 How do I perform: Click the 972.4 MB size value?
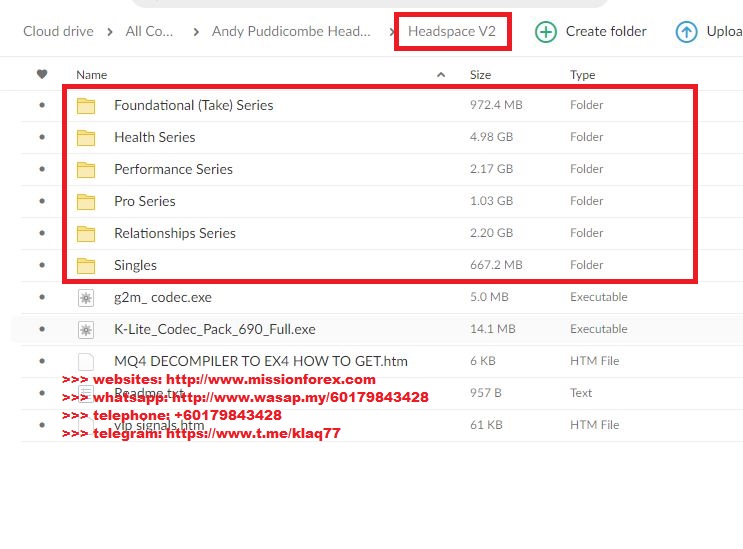[496, 105]
